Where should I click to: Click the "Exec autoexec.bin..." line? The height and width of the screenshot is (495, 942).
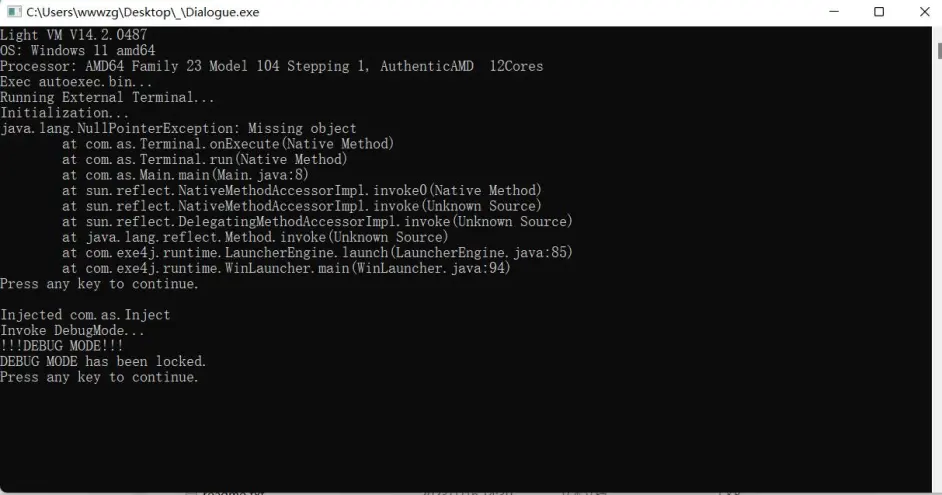76,82
